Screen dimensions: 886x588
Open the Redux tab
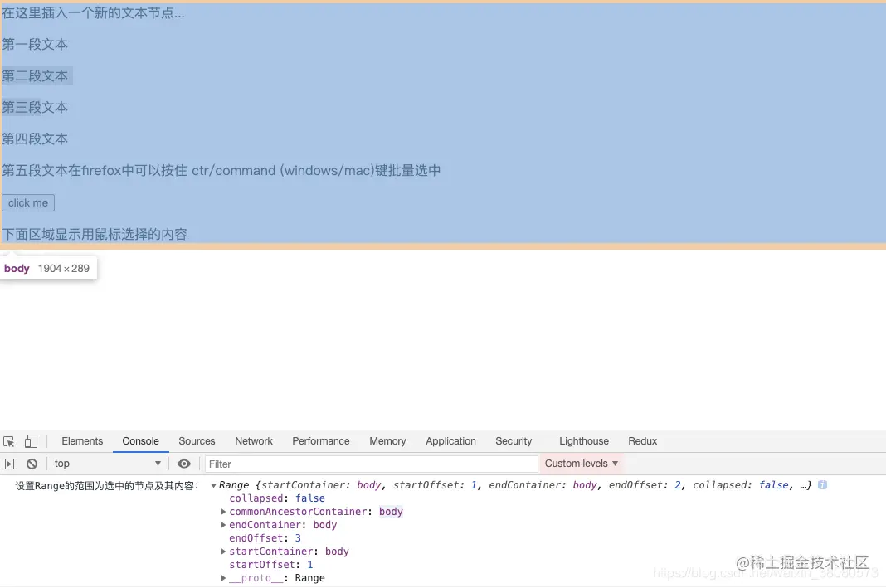pyautogui.click(x=642, y=441)
